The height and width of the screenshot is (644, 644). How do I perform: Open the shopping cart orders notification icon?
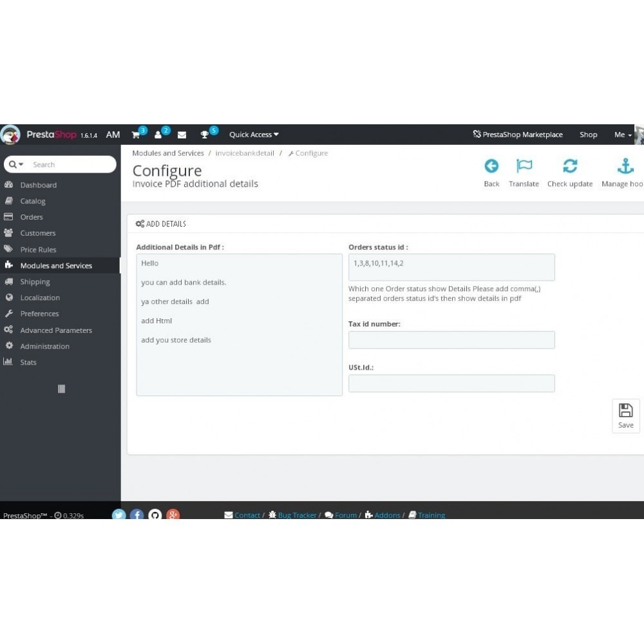pos(135,135)
